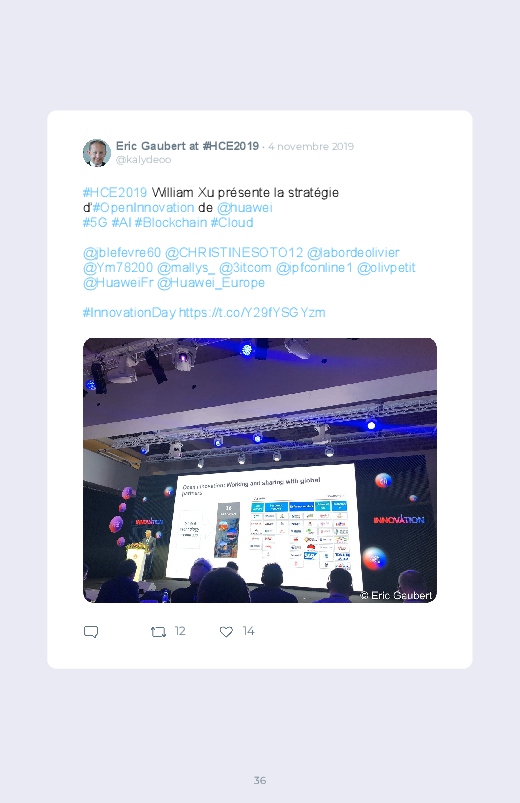The image size is (520, 803).
Task: Open the #Blockchain hashtag
Action: pos(171,222)
